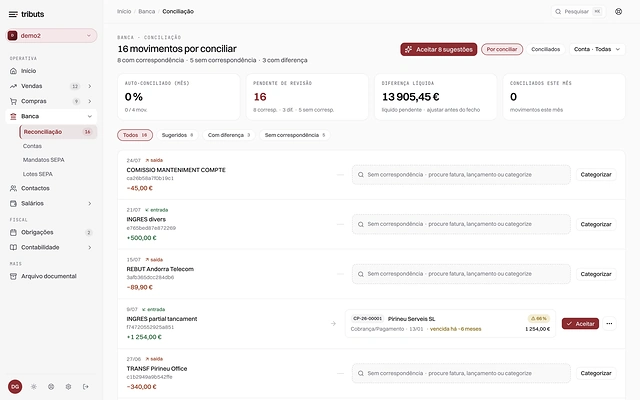Categorizar the COMISSIO MANTENIMENT COMPTE movement

[596, 175]
